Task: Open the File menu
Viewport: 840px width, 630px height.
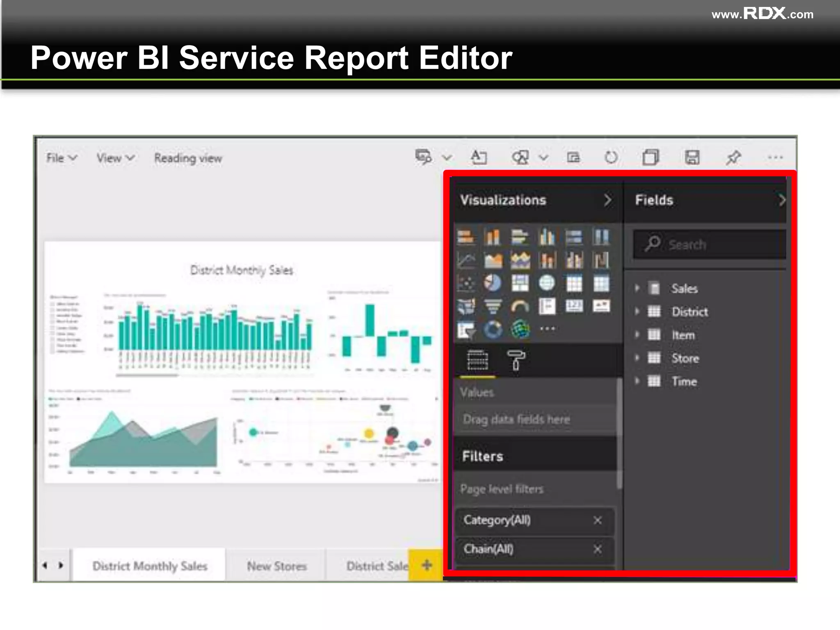Action: coord(62,158)
